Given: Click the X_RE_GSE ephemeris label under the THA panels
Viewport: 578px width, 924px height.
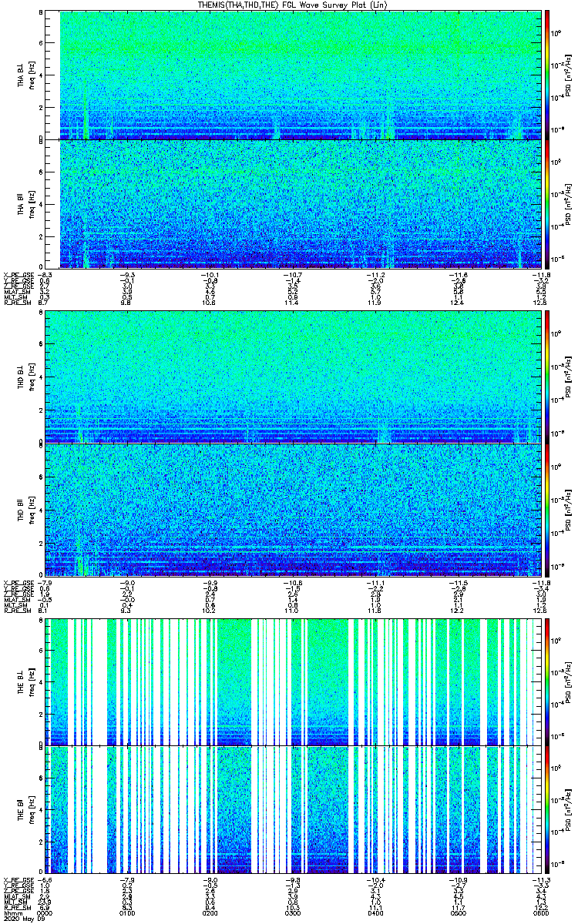Looking at the screenshot, I should [15, 274].
